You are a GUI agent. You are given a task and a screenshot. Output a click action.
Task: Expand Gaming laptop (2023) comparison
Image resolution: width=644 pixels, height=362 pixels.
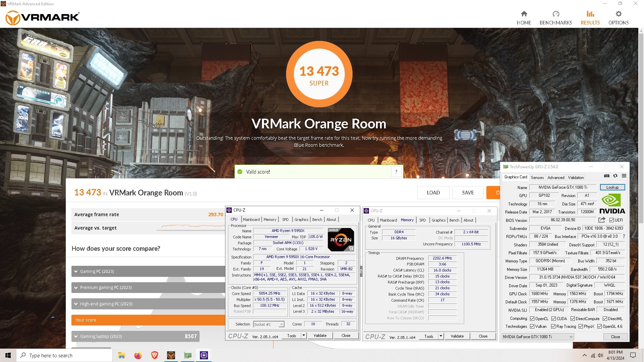[135, 336]
